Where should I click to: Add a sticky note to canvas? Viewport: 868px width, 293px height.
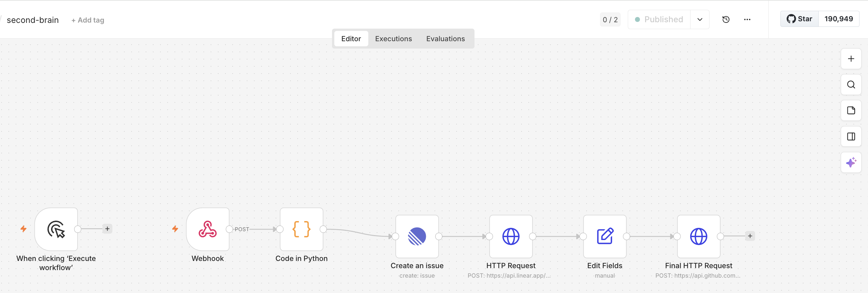coord(851,111)
